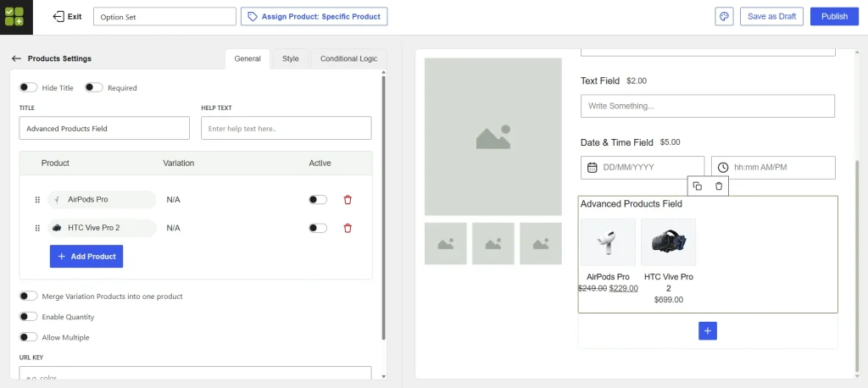Turn on Enable Quantity
Screen dimensions: 868x388
[x=28, y=317]
